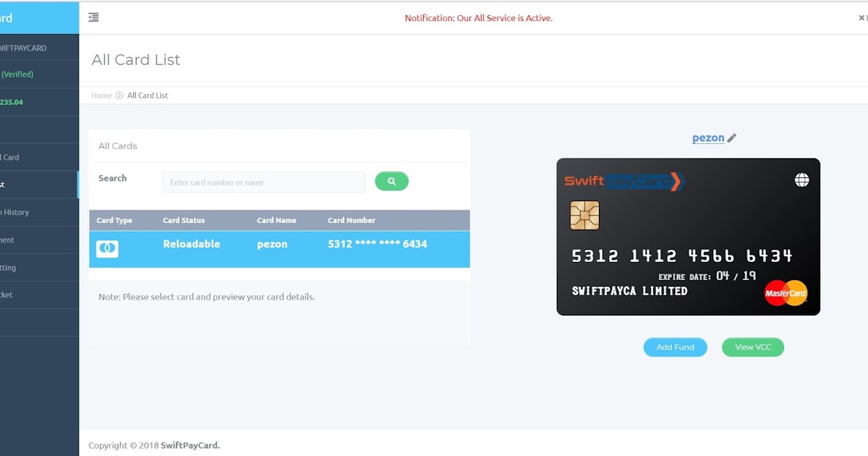Click the green search magnifier icon
868x456 pixels.
391,181
